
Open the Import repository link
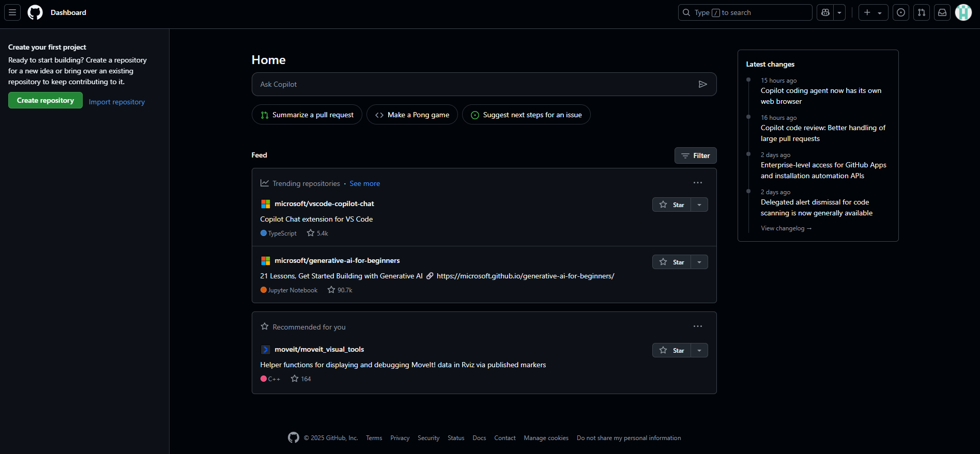tap(117, 102)
